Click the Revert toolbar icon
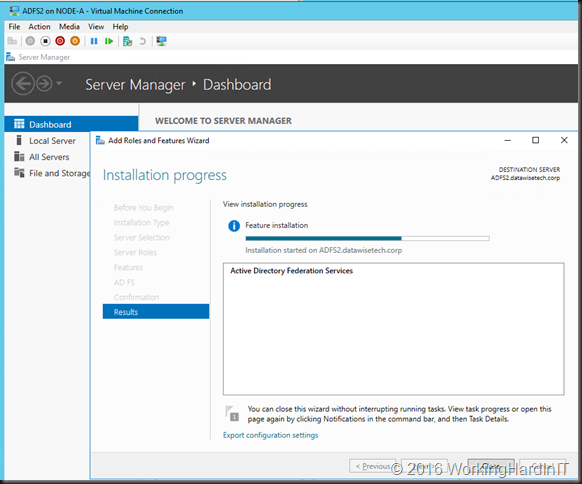The image size is (582, 484). click(x=143, y=41)
